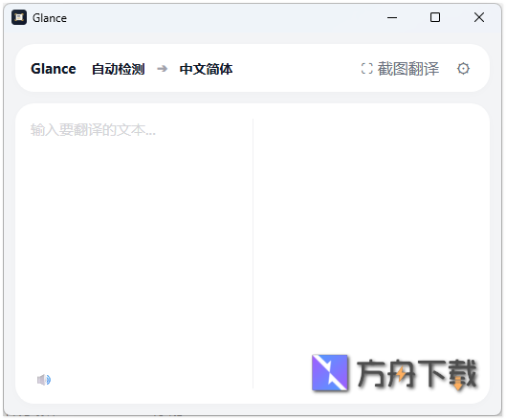The image size is (506, 420).
Task: Minimize the Glance window
Action: point(392,17)
